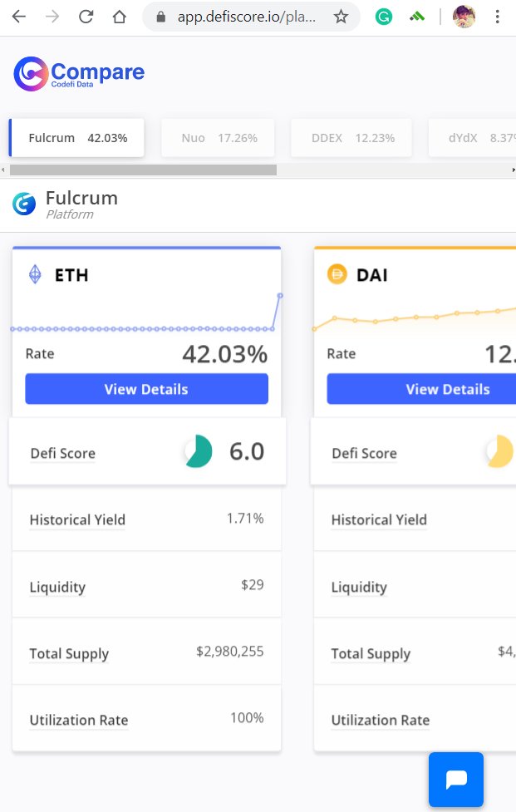Click the scrollbar right arrow
The width and height of the screenshot is (516, 812).
(x=513, y=170)
